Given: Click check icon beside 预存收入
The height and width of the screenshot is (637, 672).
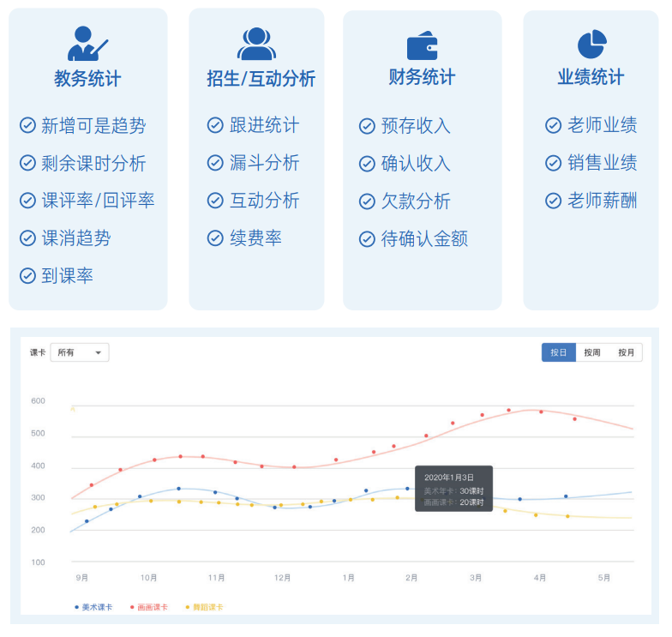Looking at the screenshot, I should click(x=367, y=126).
